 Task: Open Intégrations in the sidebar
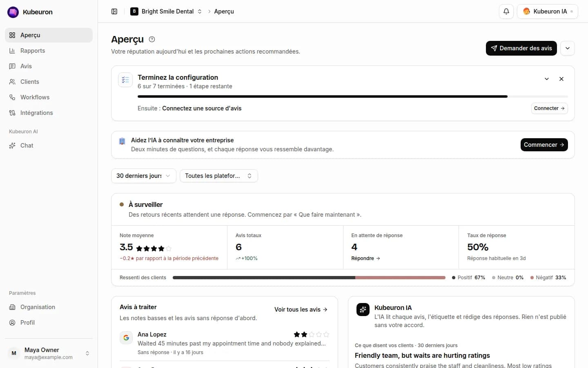click(x=49, y=113)
